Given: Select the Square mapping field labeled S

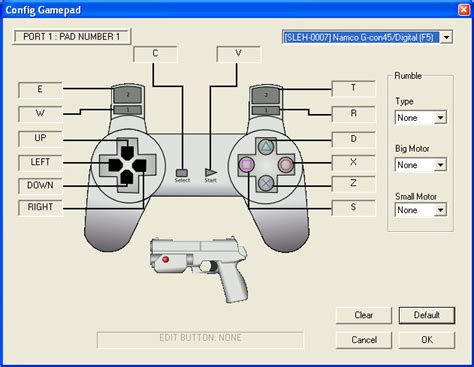Looking at the screenshot, I should click(353, 207).
